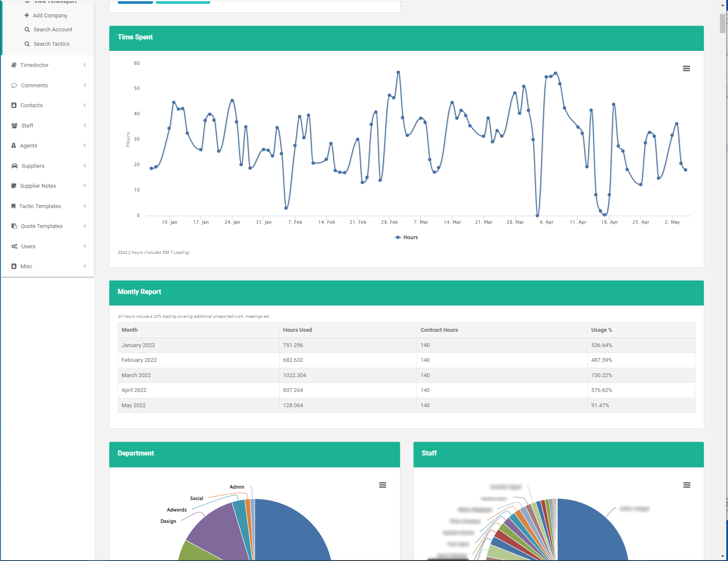
Task: Expand the Tactic Templates menu chevron
Action: pyautogui.click(x=85, y=206)
